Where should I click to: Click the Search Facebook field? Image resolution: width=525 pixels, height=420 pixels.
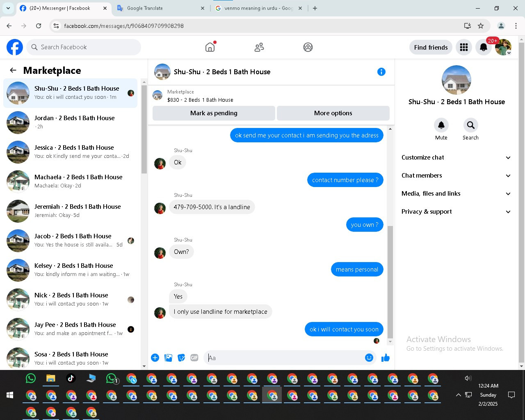[84, 47]
